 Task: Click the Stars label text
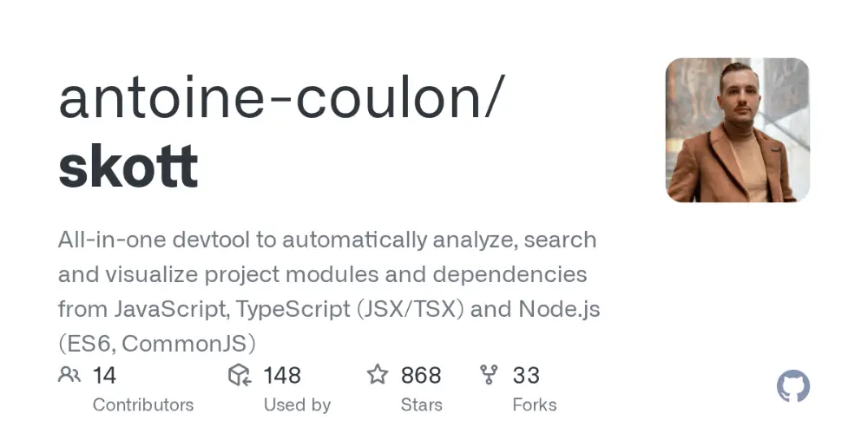click(x=421, y=404)
